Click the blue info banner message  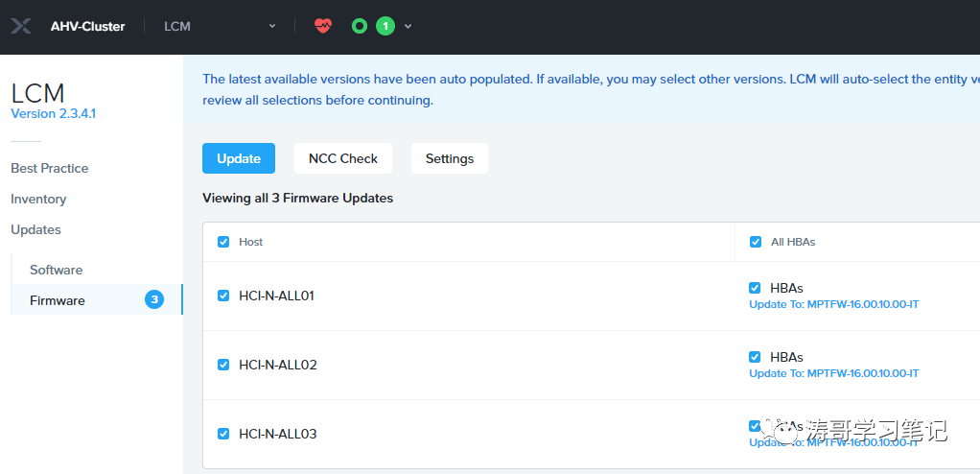(x=581, y=89)
